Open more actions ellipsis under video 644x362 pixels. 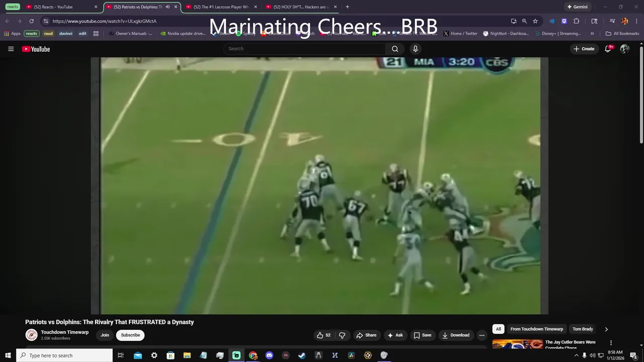481,335
